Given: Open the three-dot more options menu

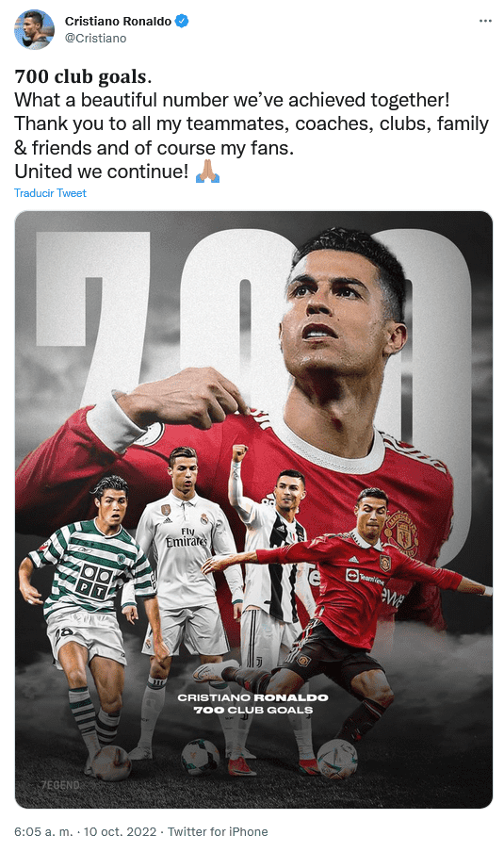Looking at the screenshot, I should coord(485,21).
